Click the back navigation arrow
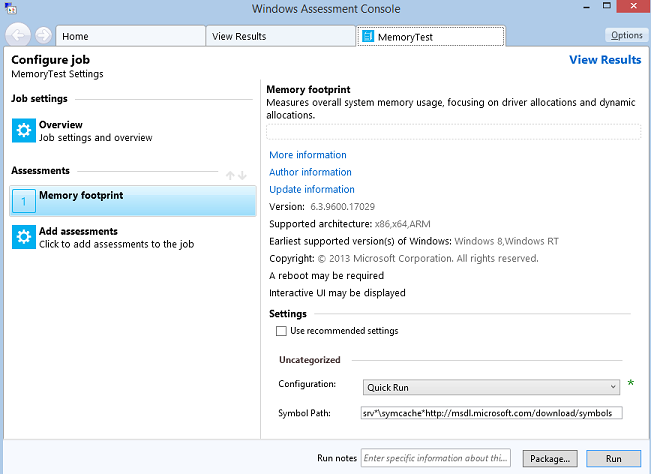Screen dimensions: 651x474 18,35
